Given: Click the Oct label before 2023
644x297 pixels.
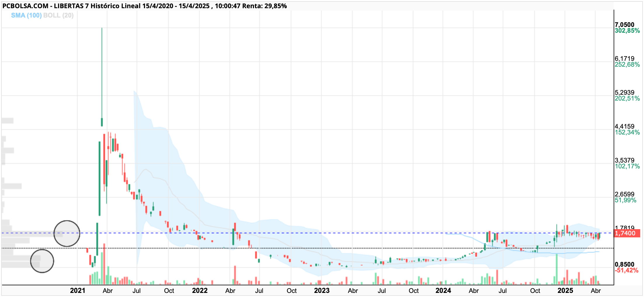Looking at the screenshot, I should tap(292, 291).
